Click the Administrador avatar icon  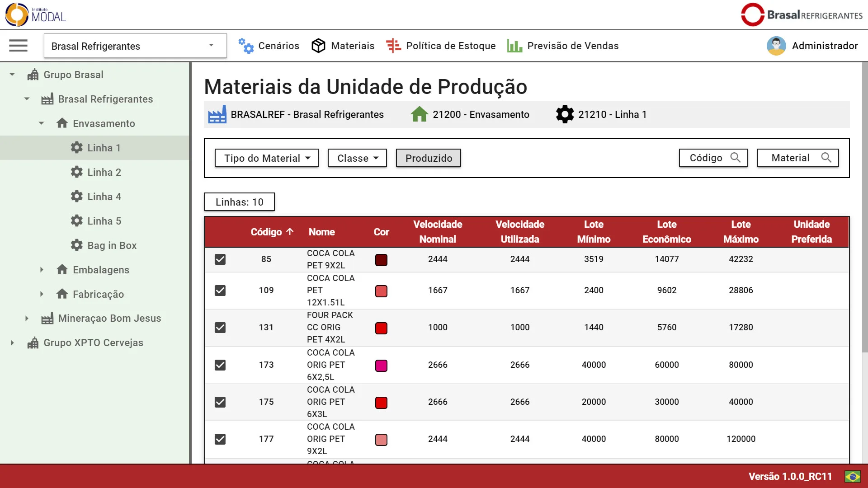click(x=776, y=46)
